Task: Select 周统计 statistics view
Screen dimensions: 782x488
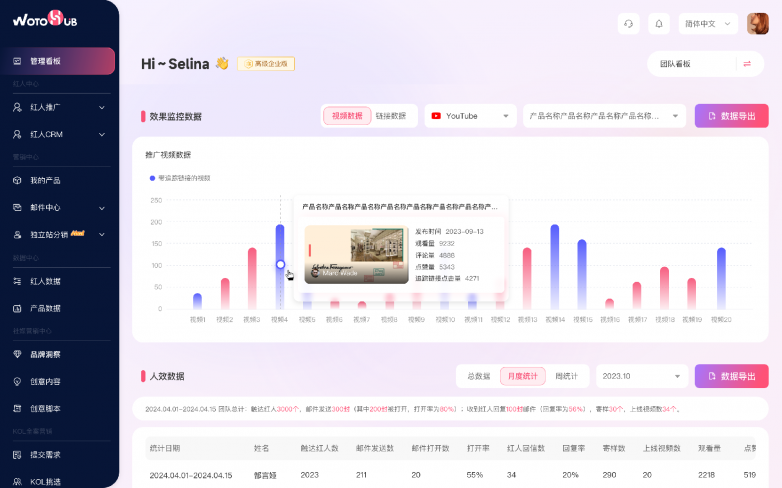Action: coord(567,376)
